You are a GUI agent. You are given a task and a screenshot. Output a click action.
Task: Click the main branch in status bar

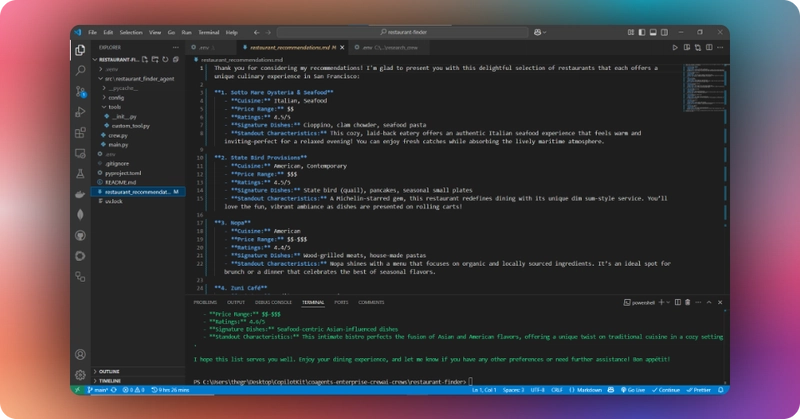coord(98,390)
